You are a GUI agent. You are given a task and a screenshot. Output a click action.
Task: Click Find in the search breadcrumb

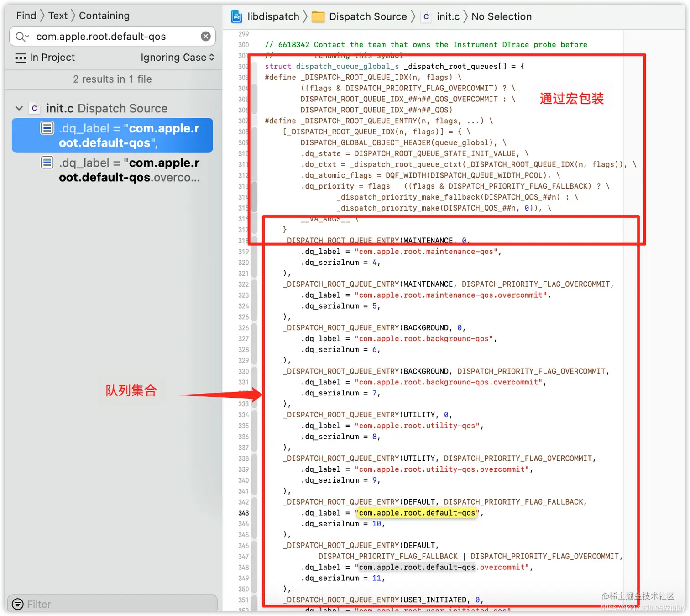26,16
